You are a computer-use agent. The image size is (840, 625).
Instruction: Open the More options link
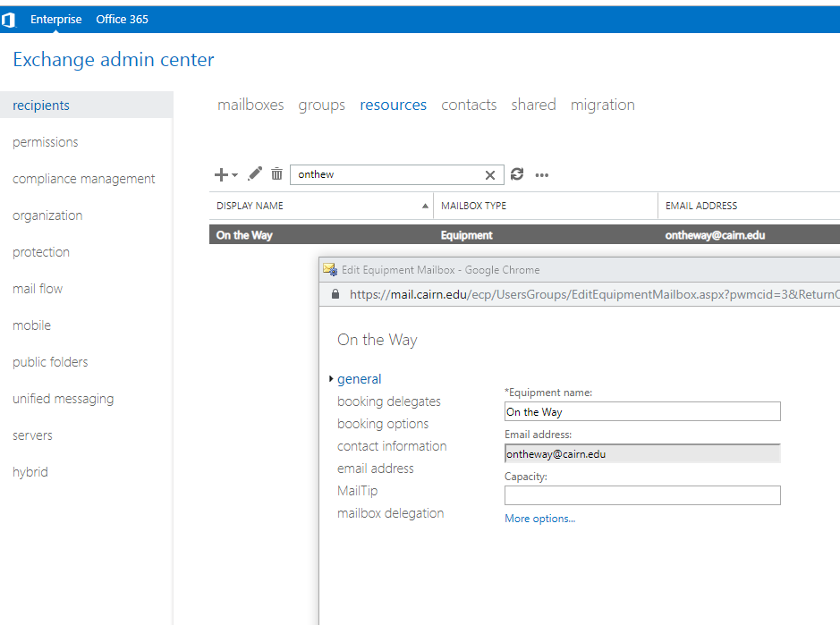click(x=539, y=518)
